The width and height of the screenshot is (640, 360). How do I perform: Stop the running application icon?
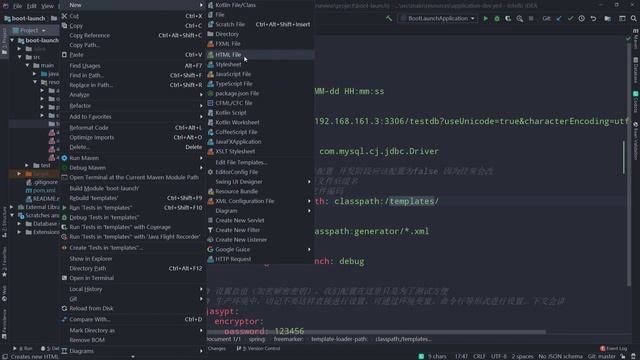tap(531, 18)
